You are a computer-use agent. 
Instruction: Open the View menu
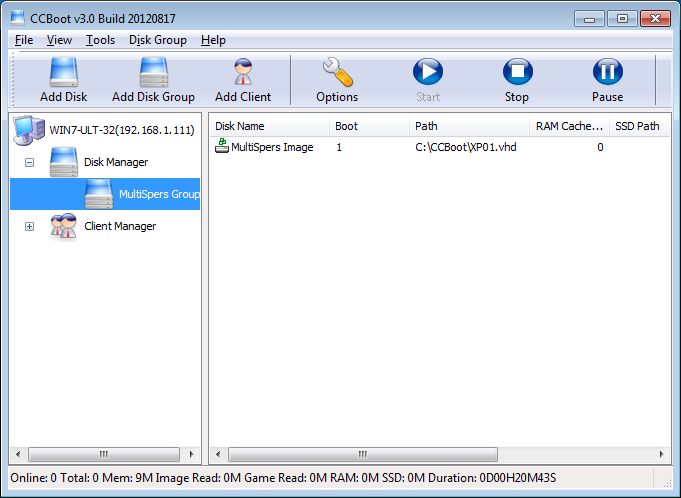point(59,40)
